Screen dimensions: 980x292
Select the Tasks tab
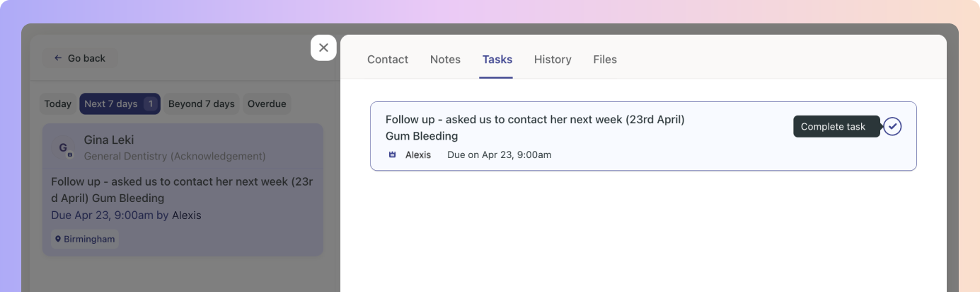[497, 60]
